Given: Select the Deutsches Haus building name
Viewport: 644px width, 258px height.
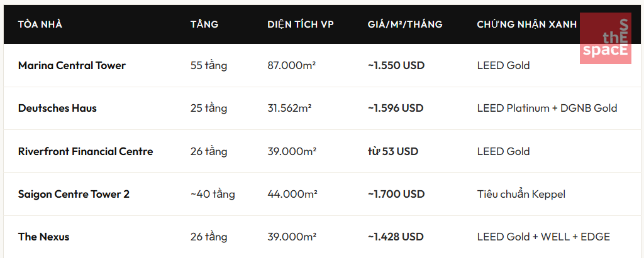Looking at the screenshot, I should (x=57, y=108).
